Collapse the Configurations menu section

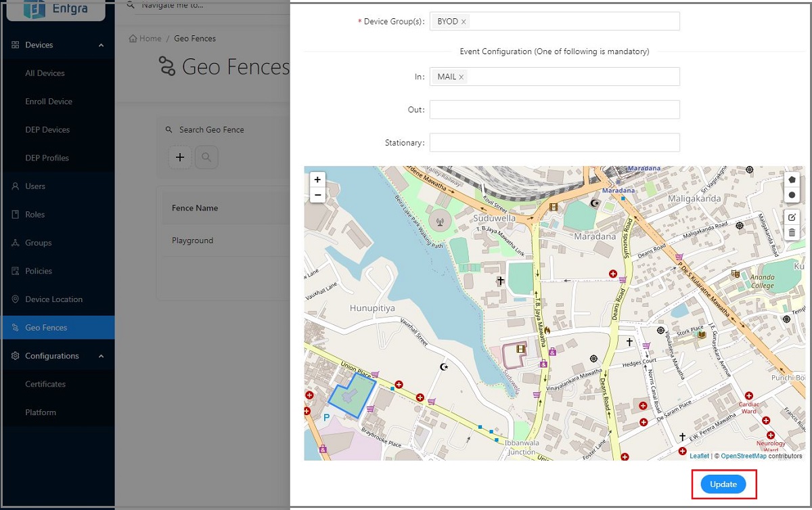click(x=101, y=356)
